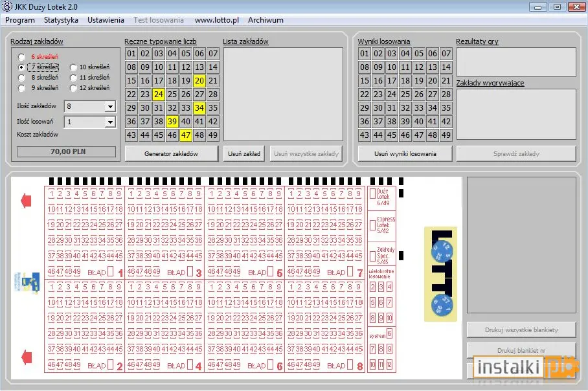Image resolution: width=588 pixels, height=391 pixels.
Task: Expand the Ilość losowań dropdown
Action: coord(110,122)
